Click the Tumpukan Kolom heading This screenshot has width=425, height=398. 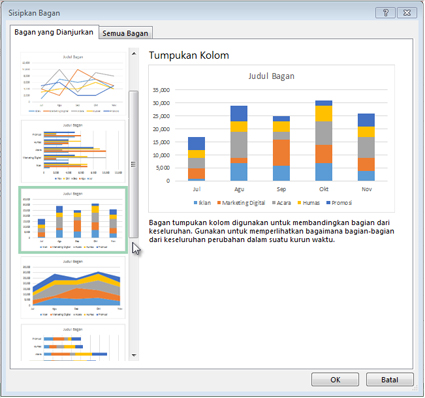point(189,55)
